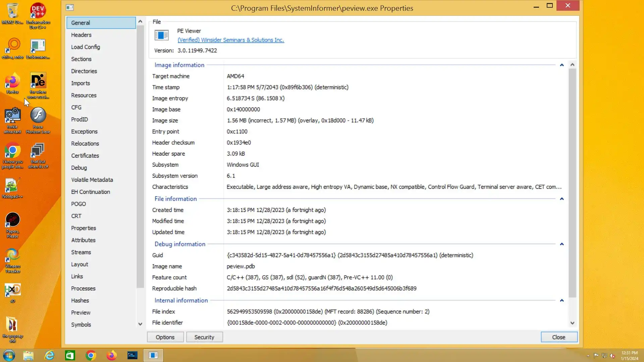The height and width of the screenshot is (362, 644).
Task: Collapse the Image information section
Action: 562,65
